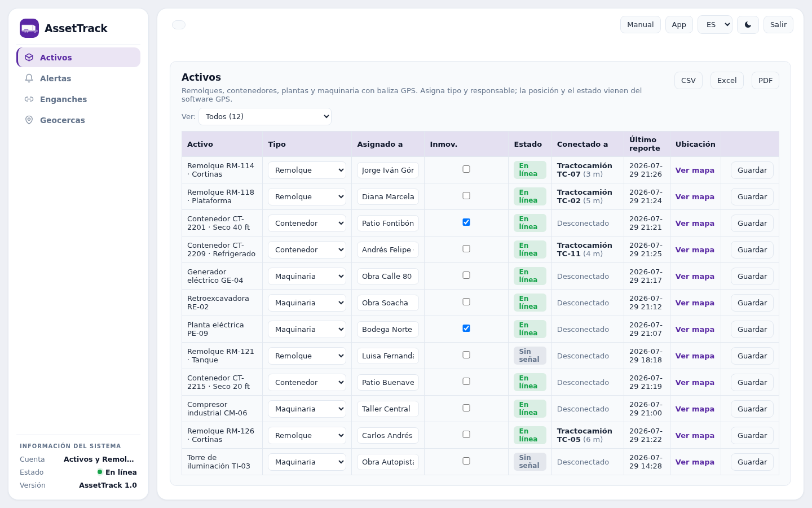812x508 pixels.
Task: Click the AssetTrack 1.0 version text
Action: point(108,485)
